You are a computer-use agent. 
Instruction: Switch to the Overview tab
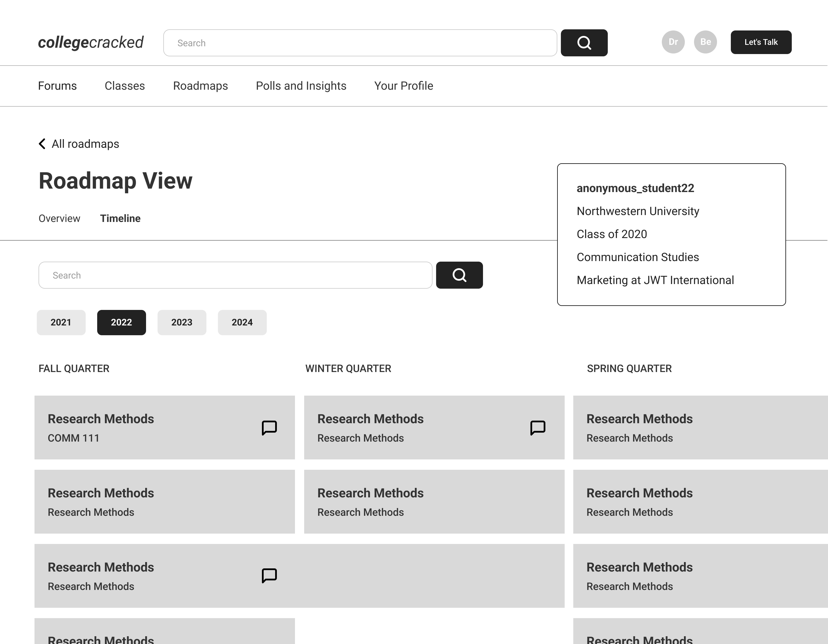(x=59, y=219)
